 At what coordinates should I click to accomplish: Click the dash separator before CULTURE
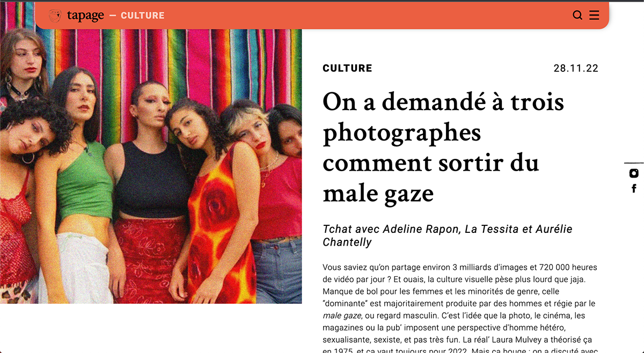click(113, 16)
